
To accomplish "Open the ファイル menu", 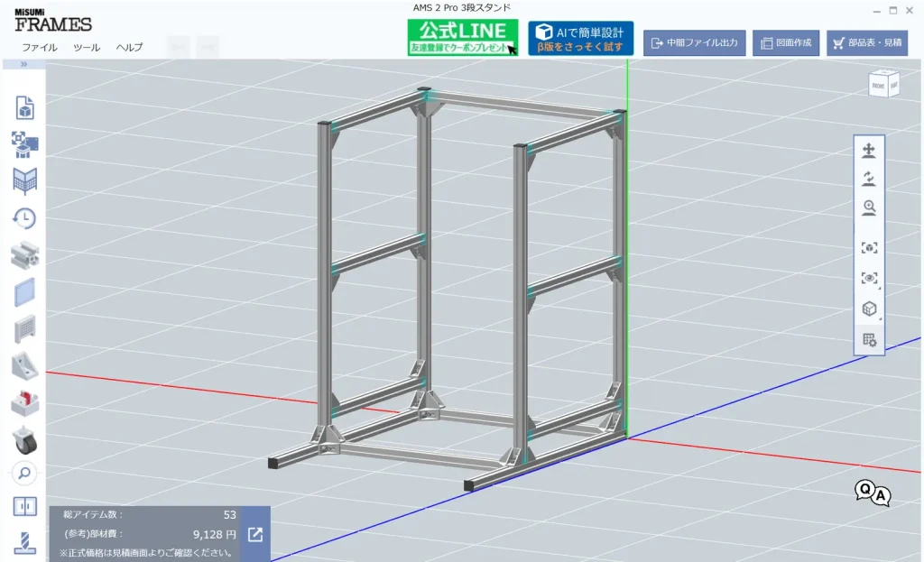I will coord(40,47).
